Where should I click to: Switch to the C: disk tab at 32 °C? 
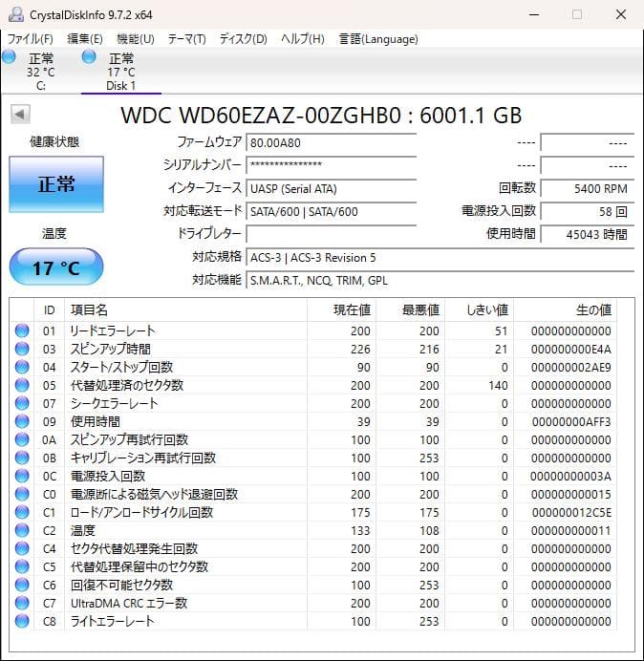41,72
